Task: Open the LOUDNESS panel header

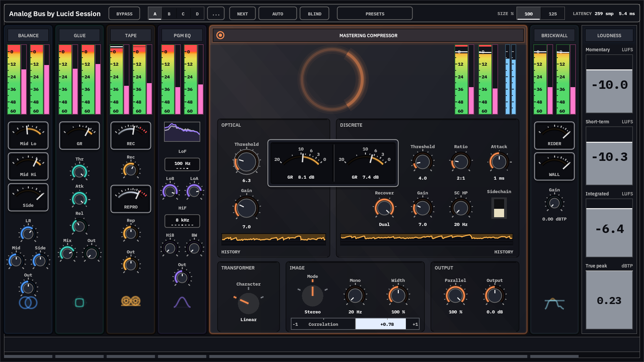Action: pos(609,35)
